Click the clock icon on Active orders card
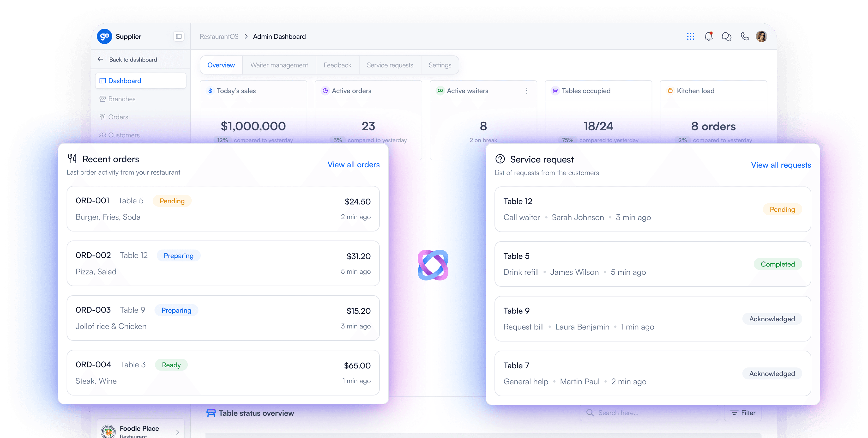 tap(325, 91)
